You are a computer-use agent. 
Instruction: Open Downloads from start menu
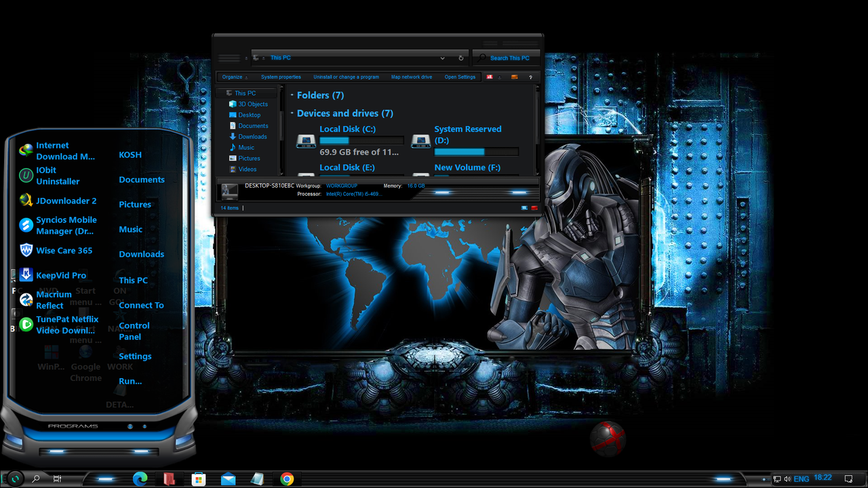point(142,254)
